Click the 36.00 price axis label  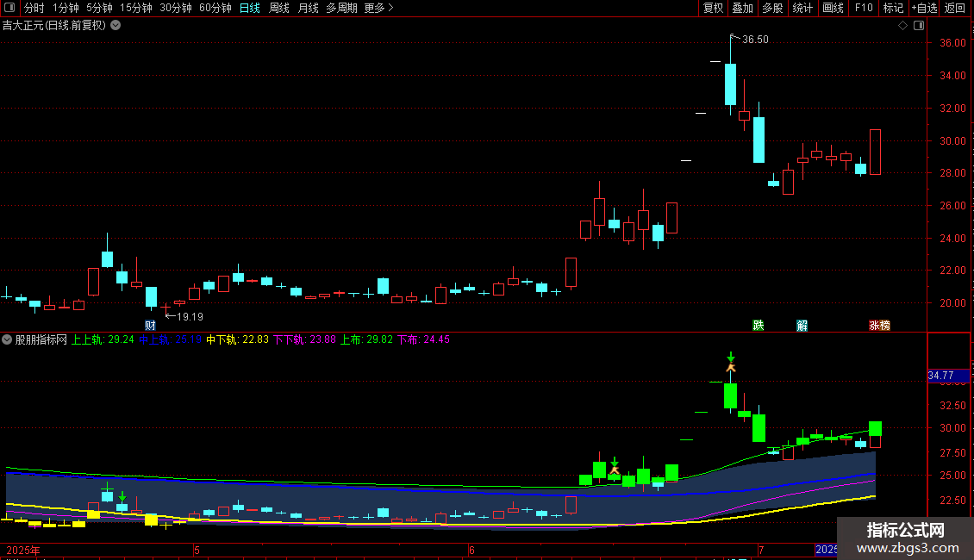click(952, 43)
